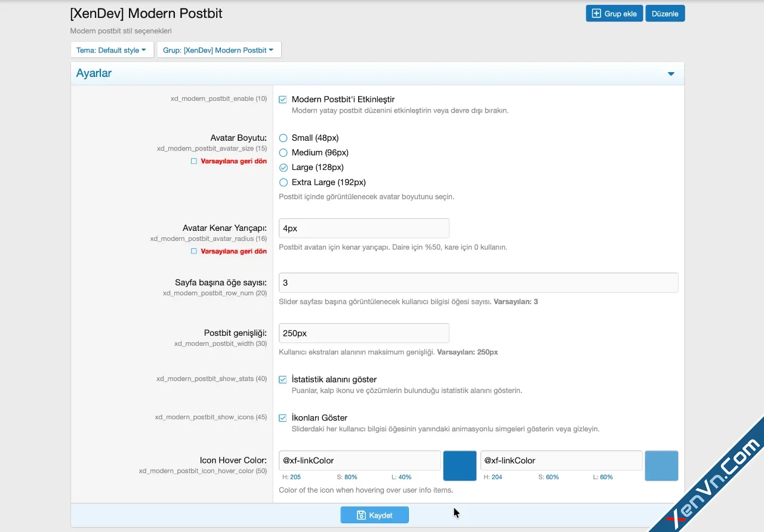Toggle İstatistik alanını göster off
The width and height of the screenshot is (764, 532).
coord(282,379)
